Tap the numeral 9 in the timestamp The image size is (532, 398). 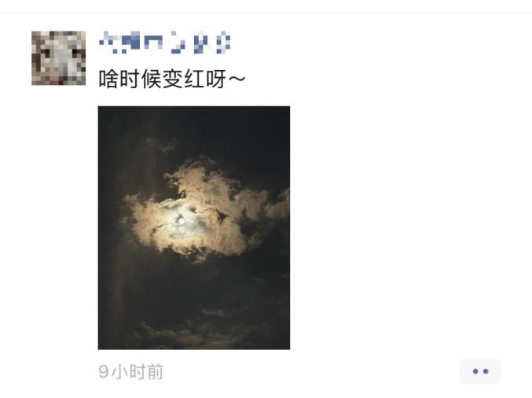104,371
